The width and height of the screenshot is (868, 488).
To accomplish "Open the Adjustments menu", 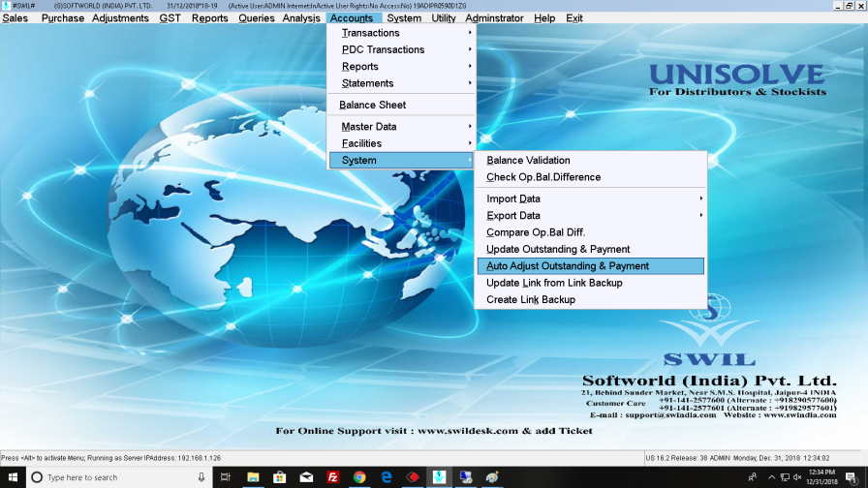I will pyautogui.click(x=120, y=18).
